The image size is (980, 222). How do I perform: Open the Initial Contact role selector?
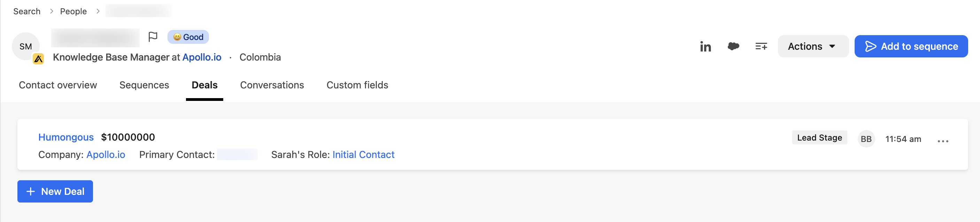(x=363, y=155)
